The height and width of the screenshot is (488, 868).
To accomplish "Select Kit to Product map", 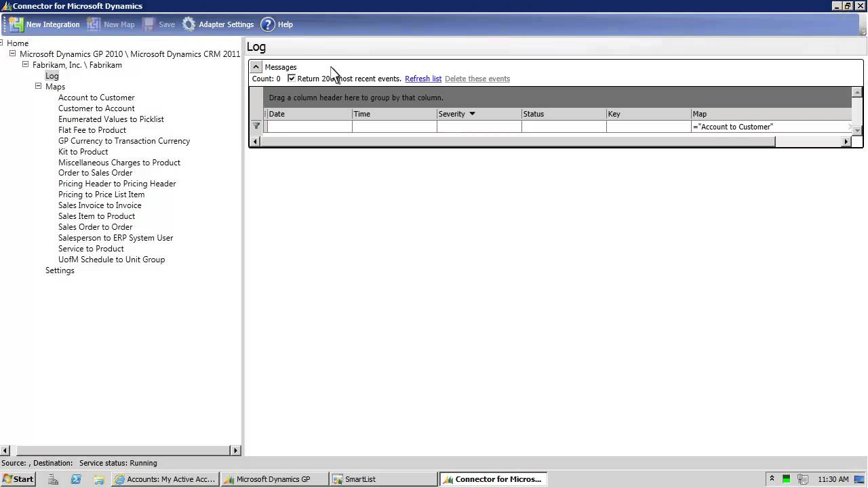I will (x=83, y=152).
